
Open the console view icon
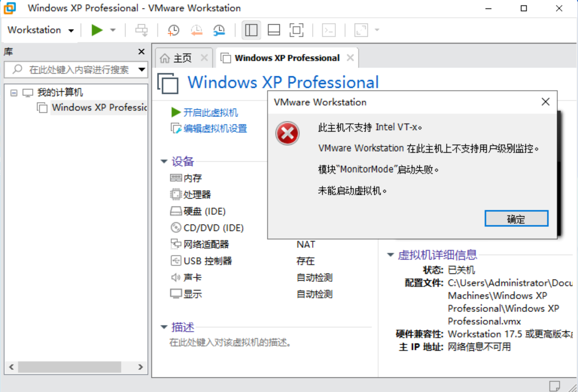coord(329,30)
